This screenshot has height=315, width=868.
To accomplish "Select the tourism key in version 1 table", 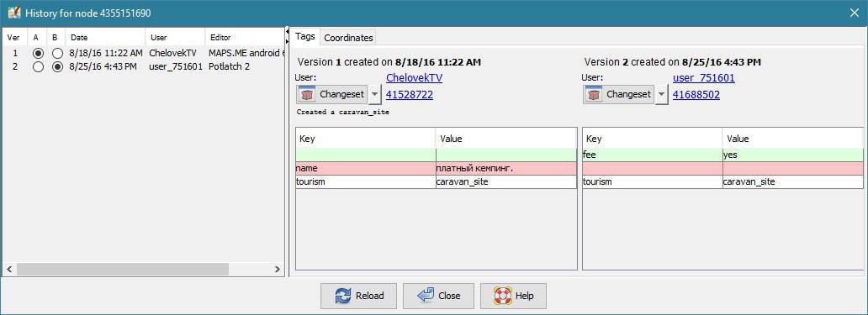I will coord(365,181).
